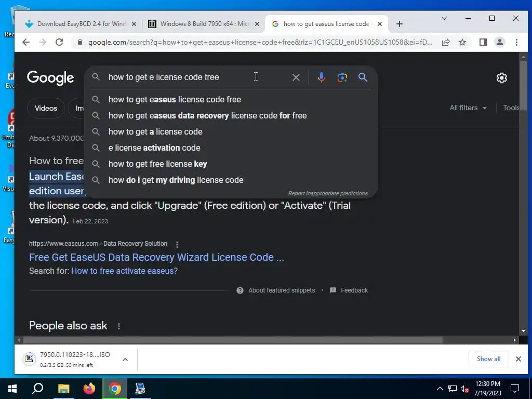Start a voice search with microphone
Viewport: 532px width, 399px height.
321,77
